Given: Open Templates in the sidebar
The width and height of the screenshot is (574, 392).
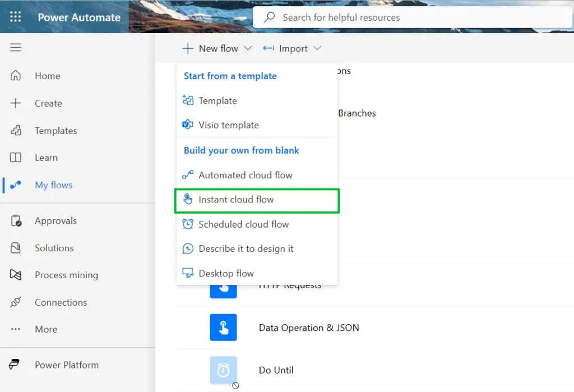Looking at the screenshot, I should (56, 131).
